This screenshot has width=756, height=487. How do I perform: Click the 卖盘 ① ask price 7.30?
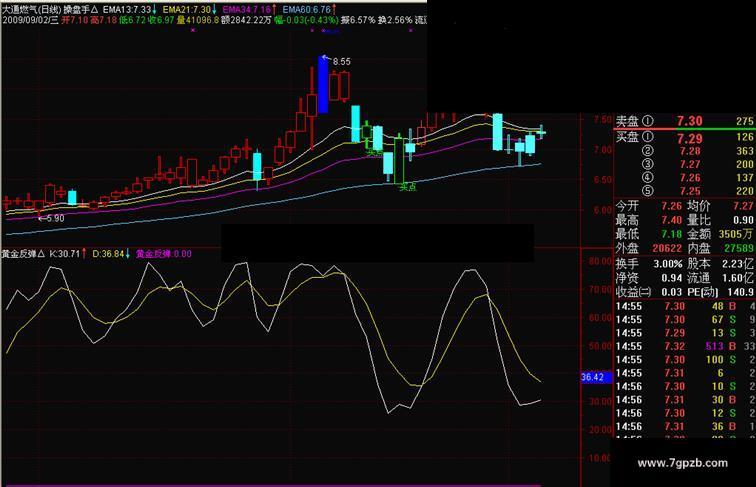689,121
